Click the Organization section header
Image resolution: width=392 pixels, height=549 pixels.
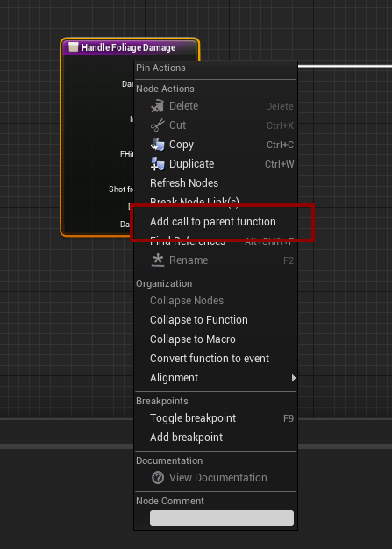[x=164, y=283]
